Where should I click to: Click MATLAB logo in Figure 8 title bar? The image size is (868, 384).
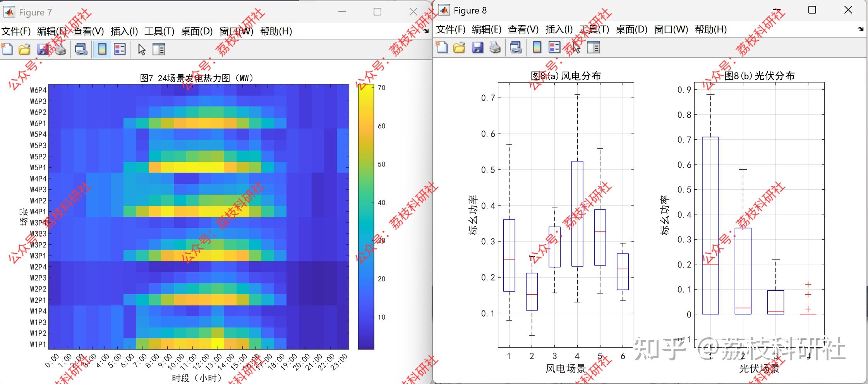pyautogui.click(x=444, y=10)
